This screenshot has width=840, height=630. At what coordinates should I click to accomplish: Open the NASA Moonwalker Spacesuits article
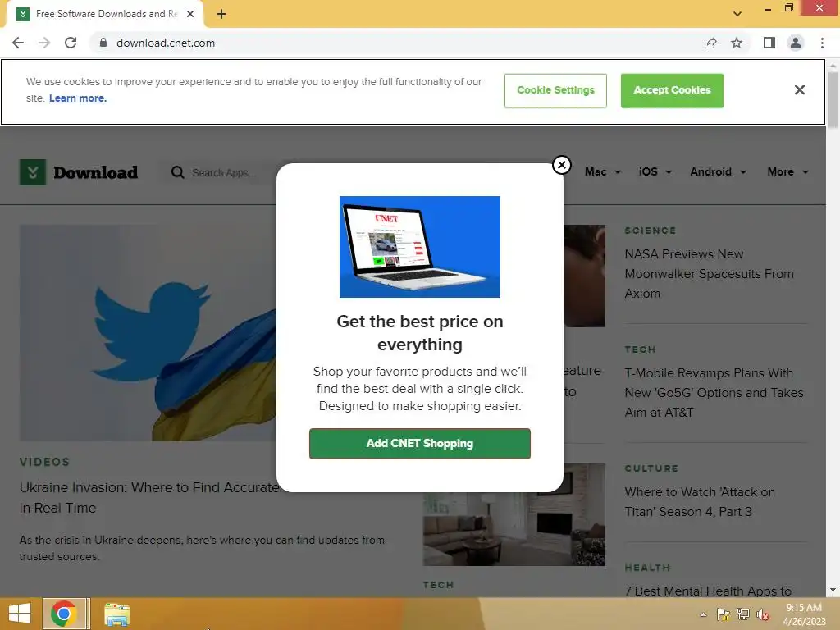pos(709,274)
